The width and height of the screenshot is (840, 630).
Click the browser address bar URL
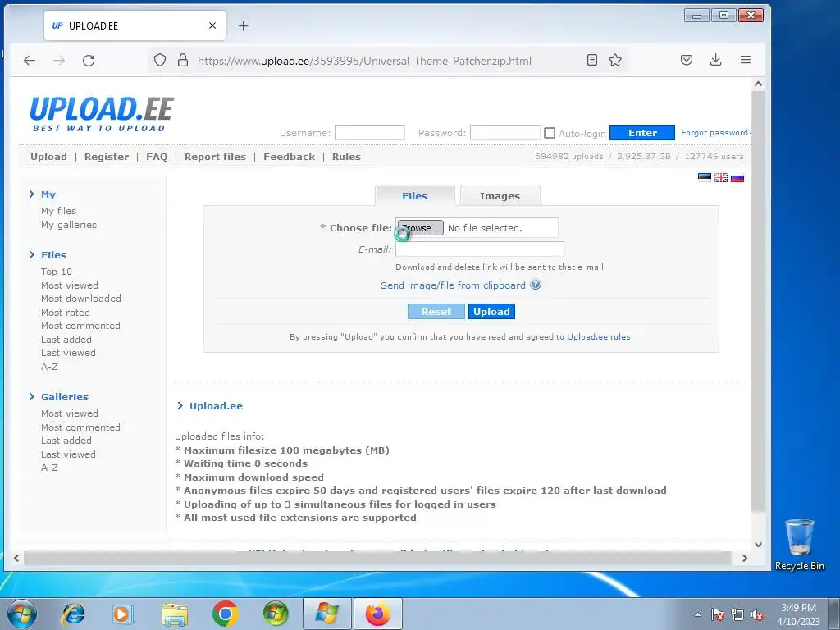[364, 61]
